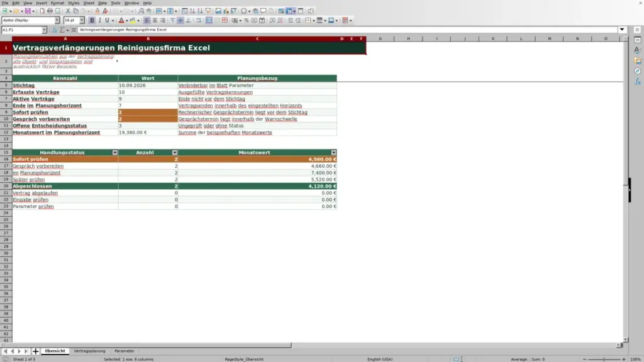Open the AutoFilter funnel icon
Image resolution: width=644 pixels, height=362 pixels.
pyautogui.click(x=208, y=11)
